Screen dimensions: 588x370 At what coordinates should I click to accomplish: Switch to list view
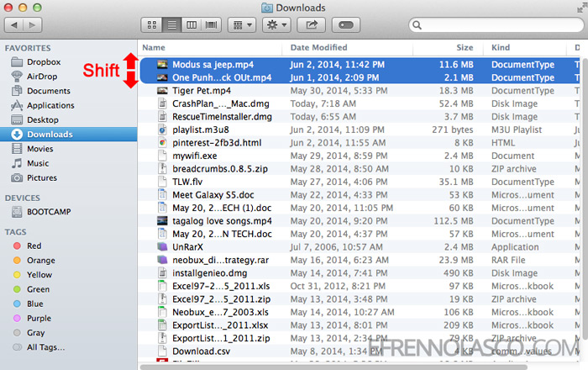(x=171, y=25)
